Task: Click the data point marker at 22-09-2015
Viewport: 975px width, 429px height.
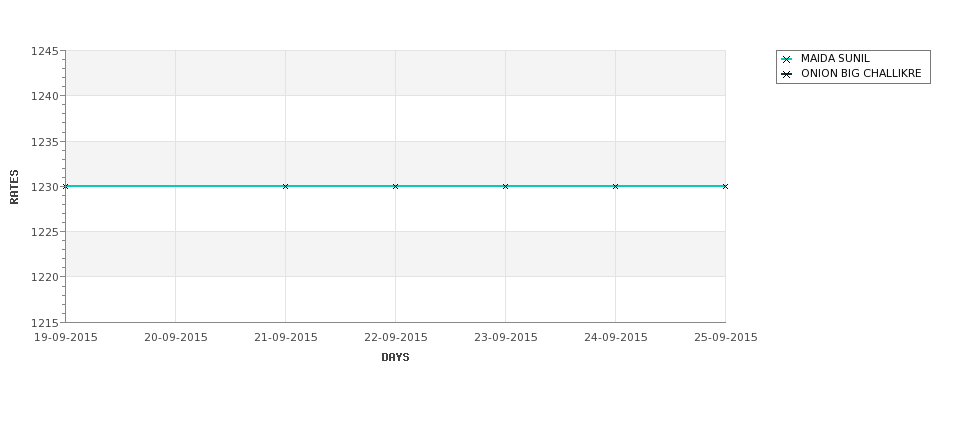Action: [x=395, y=186]
